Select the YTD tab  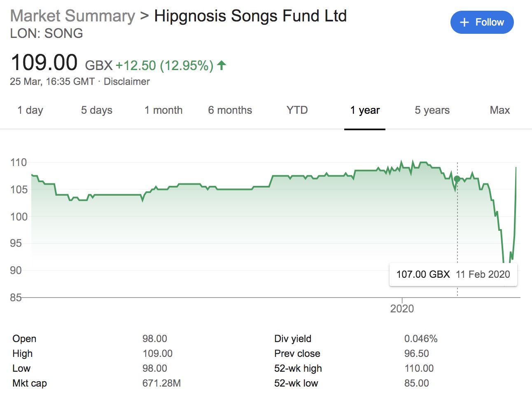297,110
